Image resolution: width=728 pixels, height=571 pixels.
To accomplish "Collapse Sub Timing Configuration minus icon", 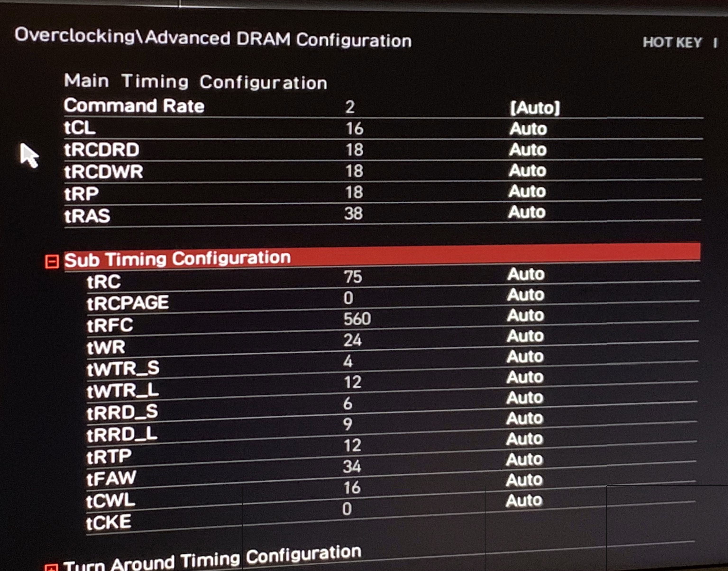I will pyautogui.click(x=52, y=261).
